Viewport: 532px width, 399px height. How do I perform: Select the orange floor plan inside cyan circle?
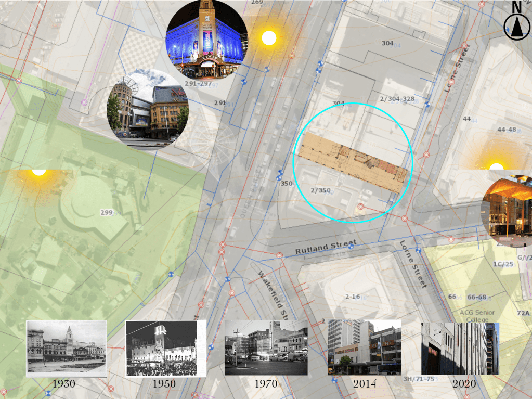(x=351, y=162)
